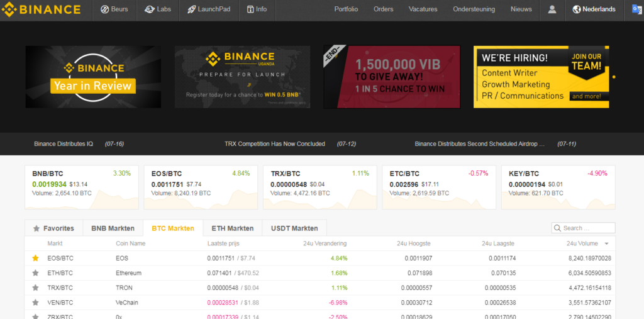Sort by 24u Hoogste column

point(414,243)
